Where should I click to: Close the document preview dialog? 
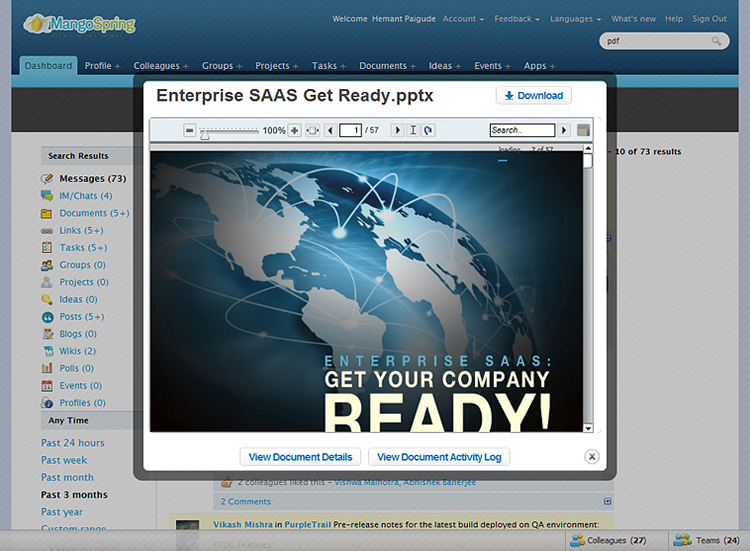tap(592, 456)
